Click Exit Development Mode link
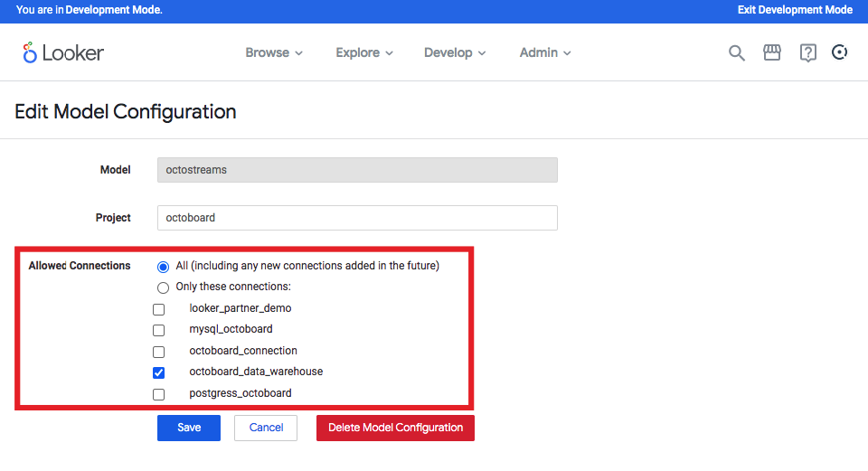 coord(795,10)
